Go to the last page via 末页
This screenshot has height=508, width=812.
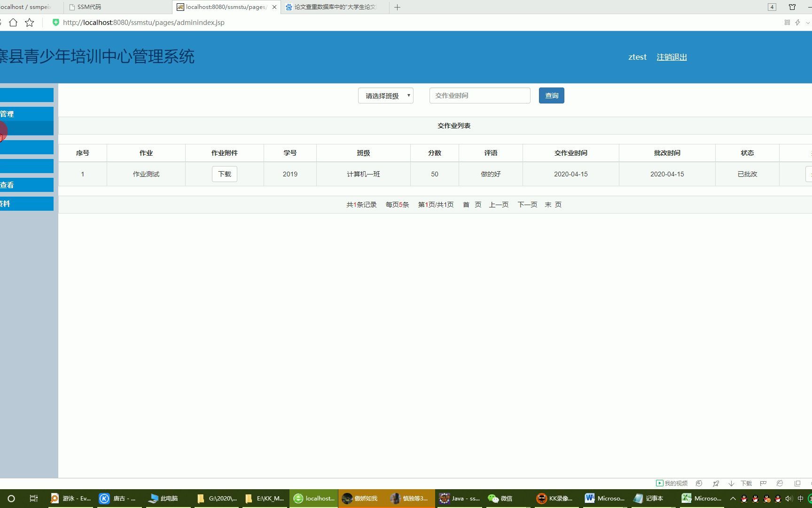[553, 205]
